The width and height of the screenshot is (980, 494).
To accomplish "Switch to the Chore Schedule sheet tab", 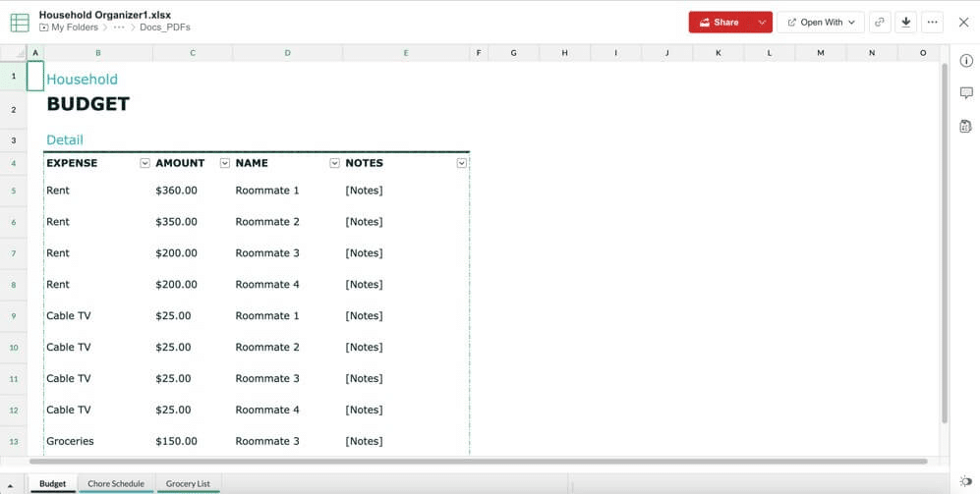I will coord(116,483).
